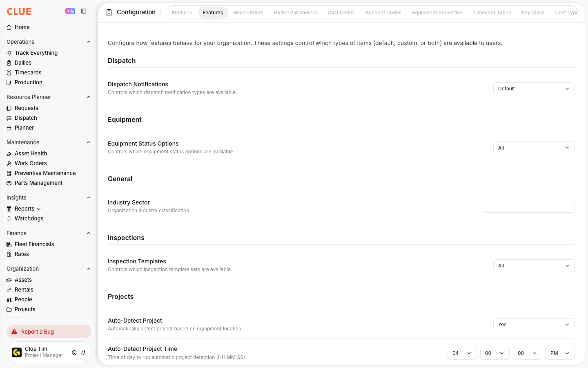
Task: Click the Watchdogs shield icon
Action: pyautogui.click(x=9, y=219)
